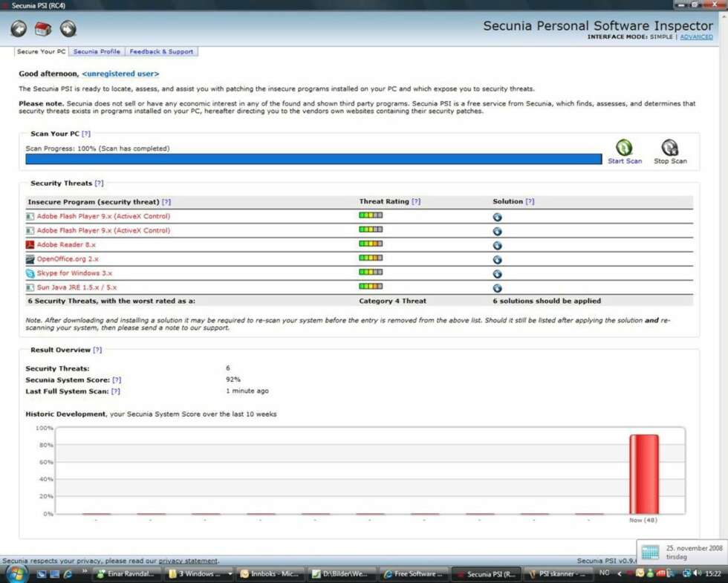Open the solution icon for Adobe Reader 8.x
The width and height of the screenshot is (728, 583).
coord(497,246)
